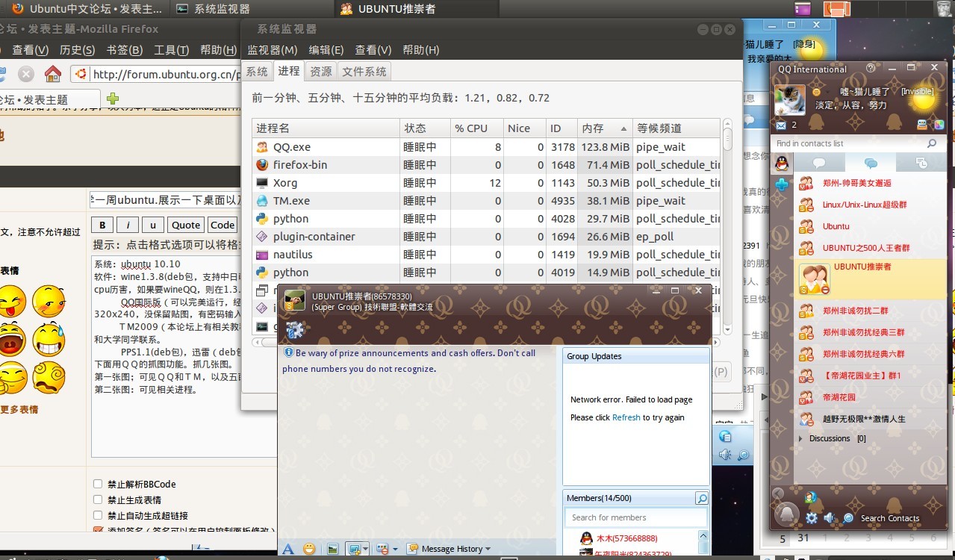The height and width of the screenshot is (560, 955).
Task: Click the QQ penguin icon in the side strip
Action: coord(781,162)
